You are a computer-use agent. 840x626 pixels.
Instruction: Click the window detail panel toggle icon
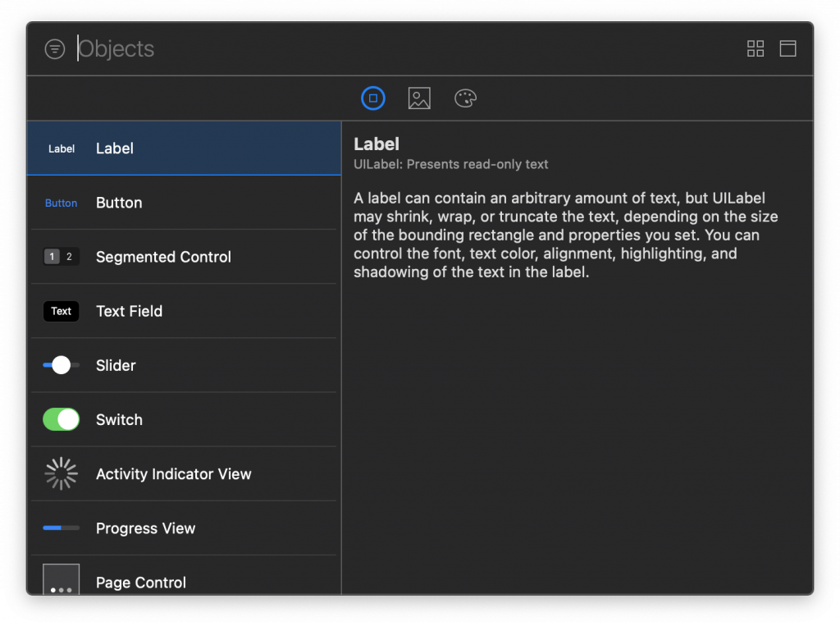click(787, 48)
